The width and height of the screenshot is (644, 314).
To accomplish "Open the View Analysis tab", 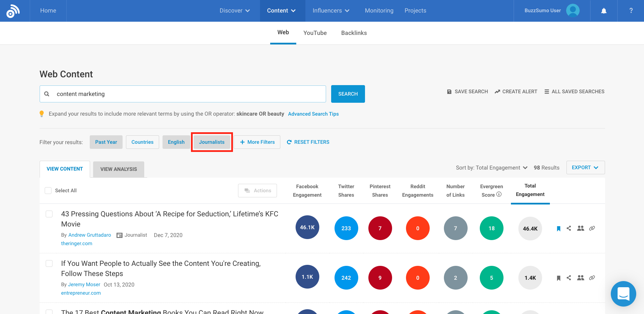I will pyautogui.click(x=119, y=169).
